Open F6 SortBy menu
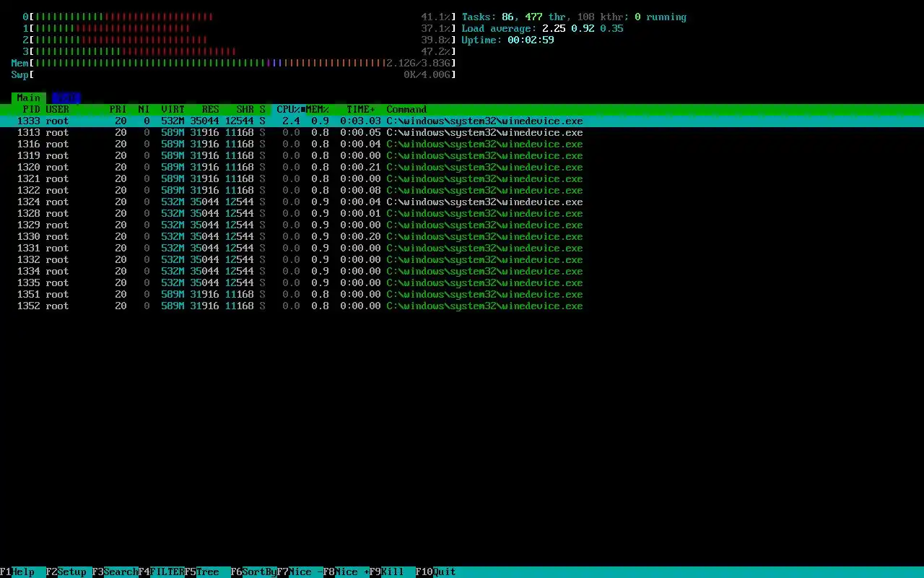The image size is (924, 578). tap(254, 571)
